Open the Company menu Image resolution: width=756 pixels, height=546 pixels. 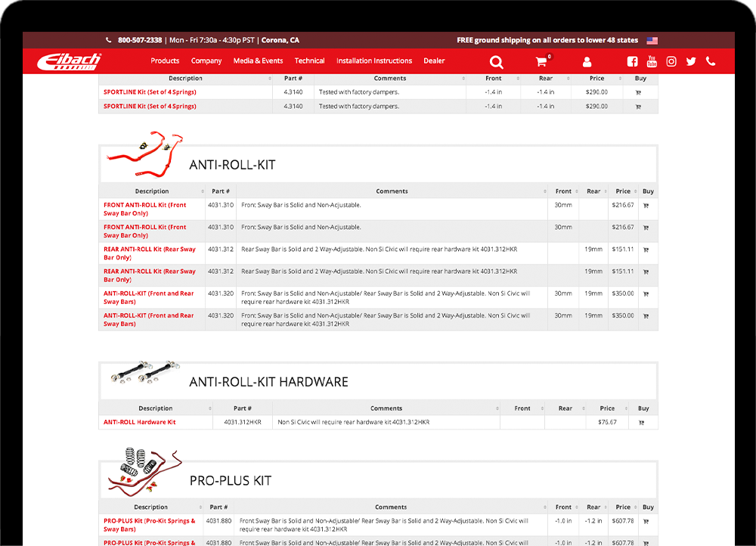tap(206, 60)
